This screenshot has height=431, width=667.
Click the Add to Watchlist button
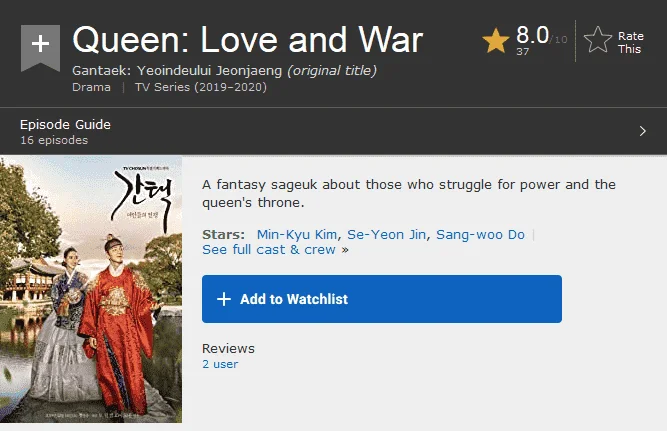point(382,299)
